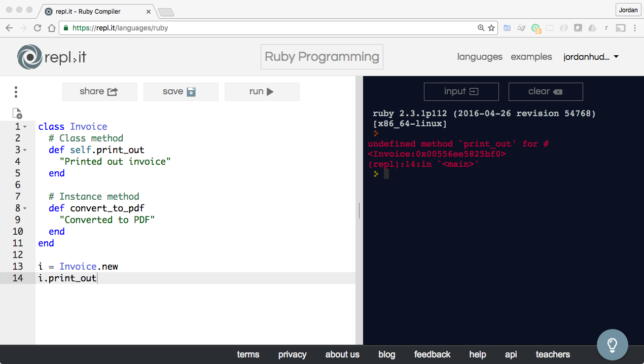Click the chart extension icon
This screenshot has width=644, height=364.
click(521, 28)
